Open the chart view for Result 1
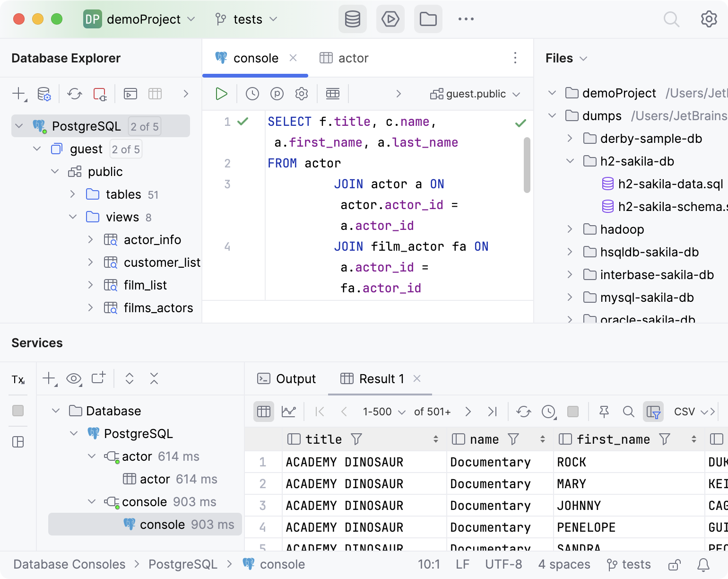This screenshot has height=579, width=728. [x=288, y=412]
